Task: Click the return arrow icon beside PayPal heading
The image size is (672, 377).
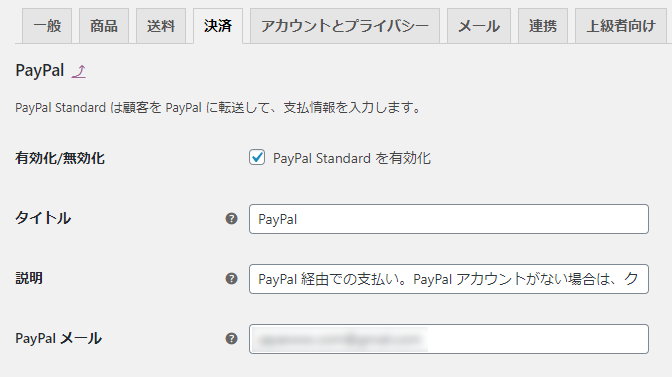Action: pyautogui.click(x=79, y=71)
